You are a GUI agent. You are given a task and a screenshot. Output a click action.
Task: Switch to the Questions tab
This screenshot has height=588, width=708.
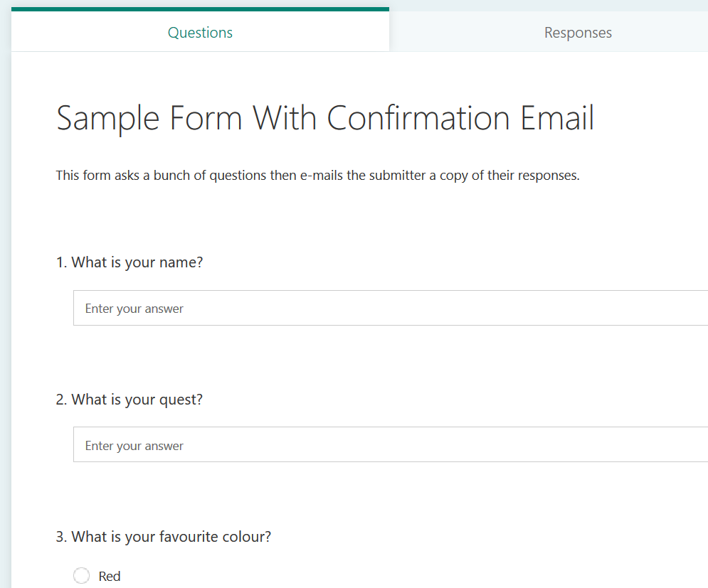(x=200, y=33)
